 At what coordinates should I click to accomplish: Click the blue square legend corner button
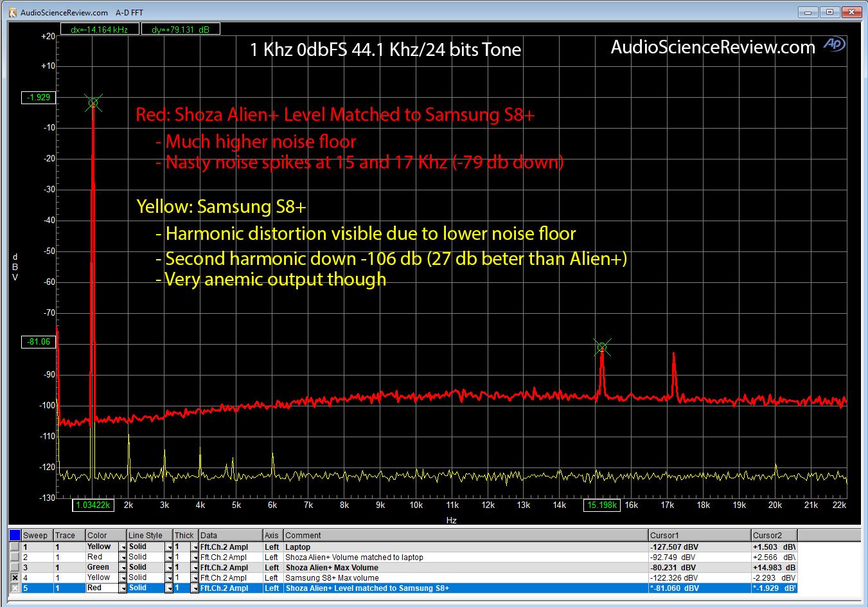tap(15, 535)
